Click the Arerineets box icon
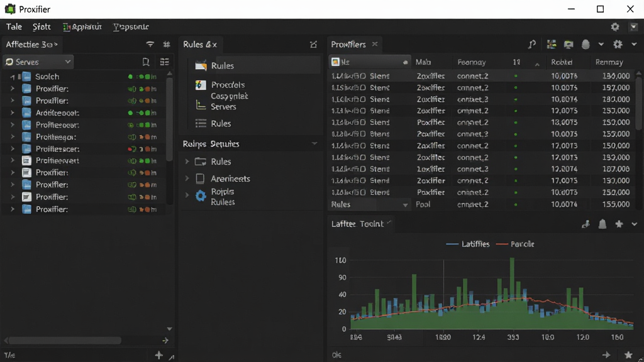Image resolution: width=644 pixels, height=362 pixels. point(200,178)
